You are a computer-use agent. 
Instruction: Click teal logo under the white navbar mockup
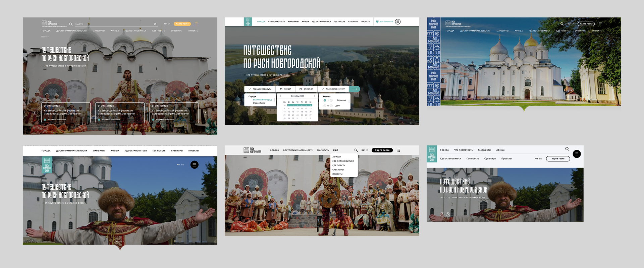[x=47, y=164]
